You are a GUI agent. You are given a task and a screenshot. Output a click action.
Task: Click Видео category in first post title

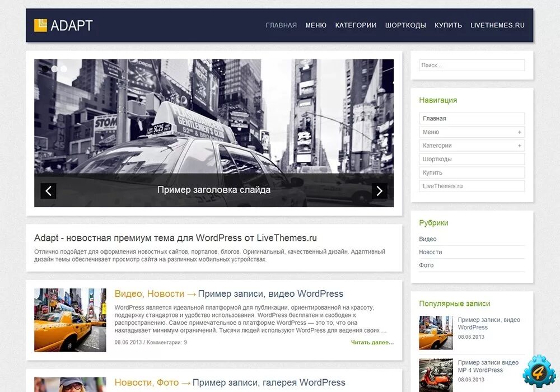128,294
